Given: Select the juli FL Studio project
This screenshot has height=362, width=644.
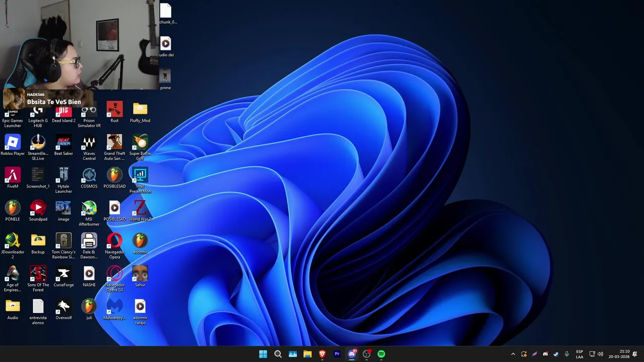Looking at the screenshot, I should pos(89,309).
